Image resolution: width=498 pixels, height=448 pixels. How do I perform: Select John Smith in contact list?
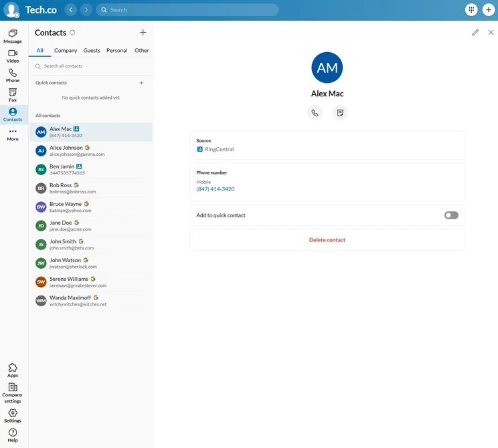pos(91,244)
